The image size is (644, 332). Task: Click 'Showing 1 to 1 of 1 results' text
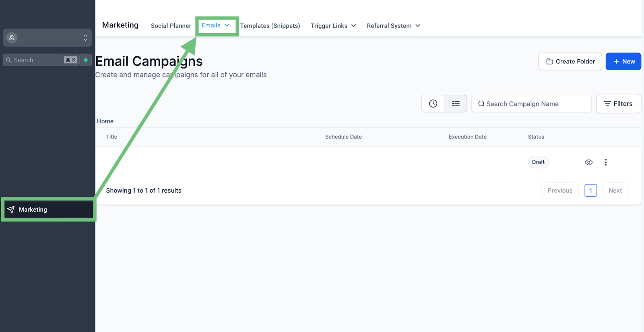point(144,191)
